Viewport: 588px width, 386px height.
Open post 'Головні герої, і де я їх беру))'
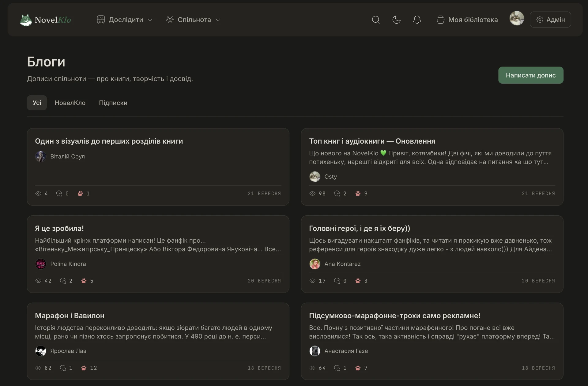click(360, 228)
